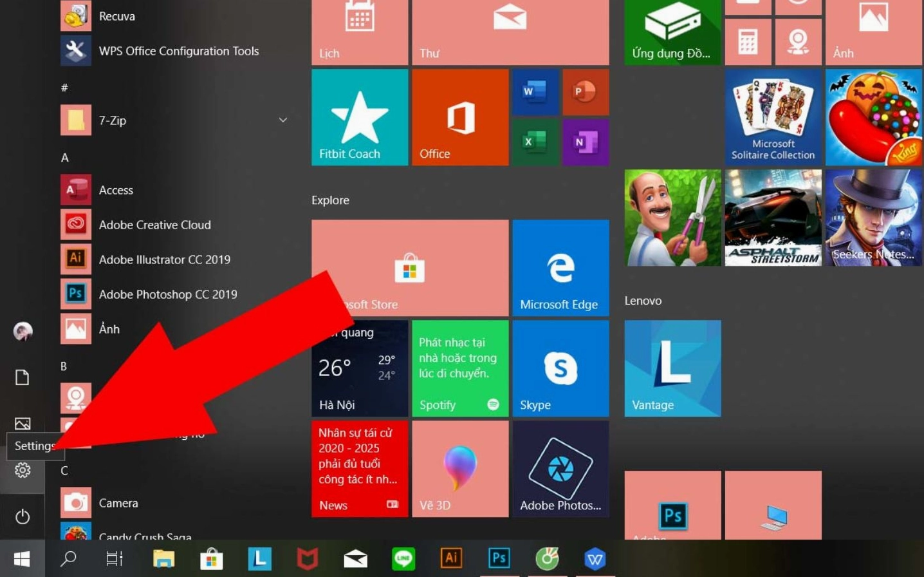Open Hà Nội weather tile
924x577 pixels.
[360, 368]
